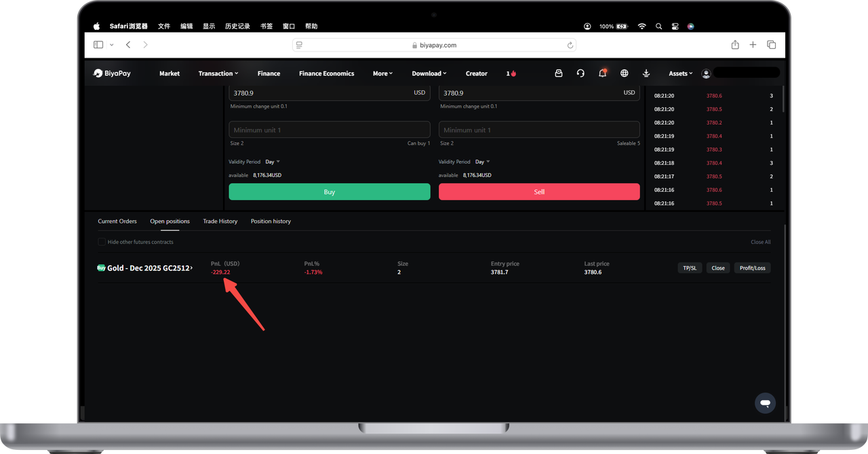Expand the Assets dropdown
868x454 pixels.
tap(680, 73)
